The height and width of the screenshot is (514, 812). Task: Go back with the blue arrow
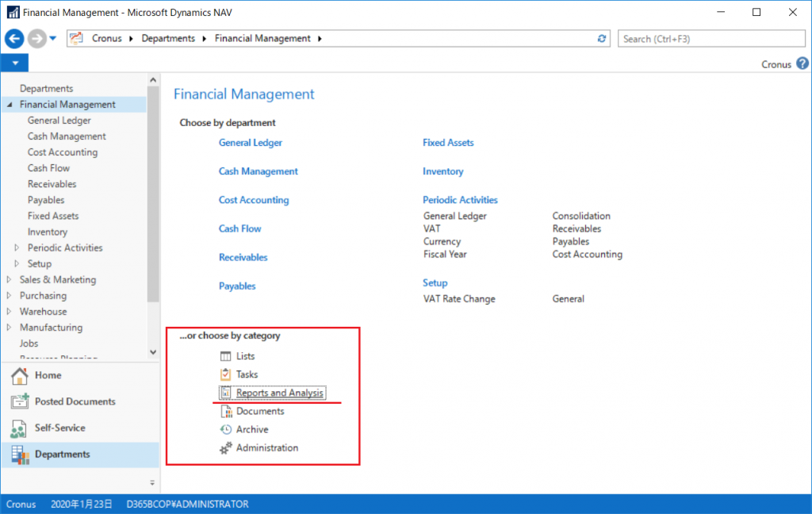(14, 39)
